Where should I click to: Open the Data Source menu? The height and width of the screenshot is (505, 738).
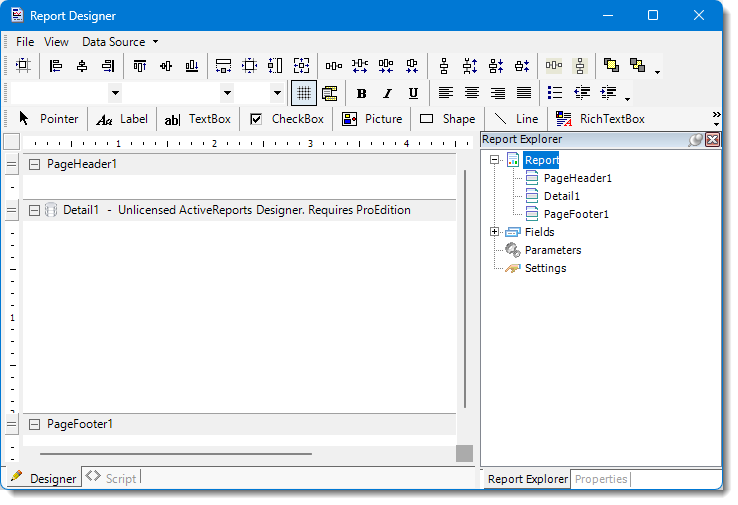click(x=120, y=42)
